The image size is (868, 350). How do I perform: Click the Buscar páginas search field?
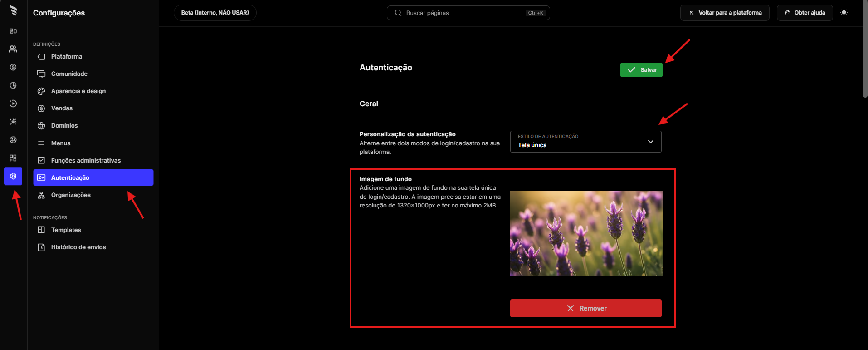pyautogui.click(x=468, y=13)
